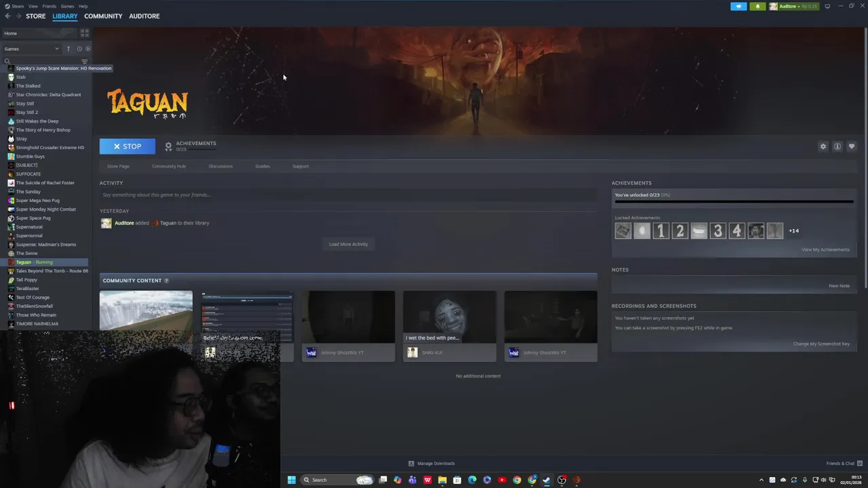Open the Help menu

(x=83, y=6)
